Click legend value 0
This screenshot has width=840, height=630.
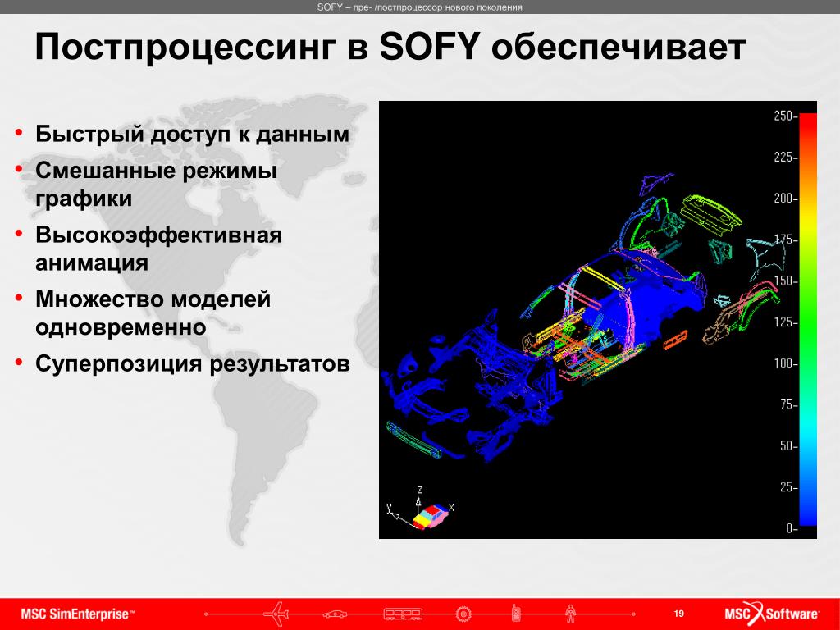pos(792,528)
